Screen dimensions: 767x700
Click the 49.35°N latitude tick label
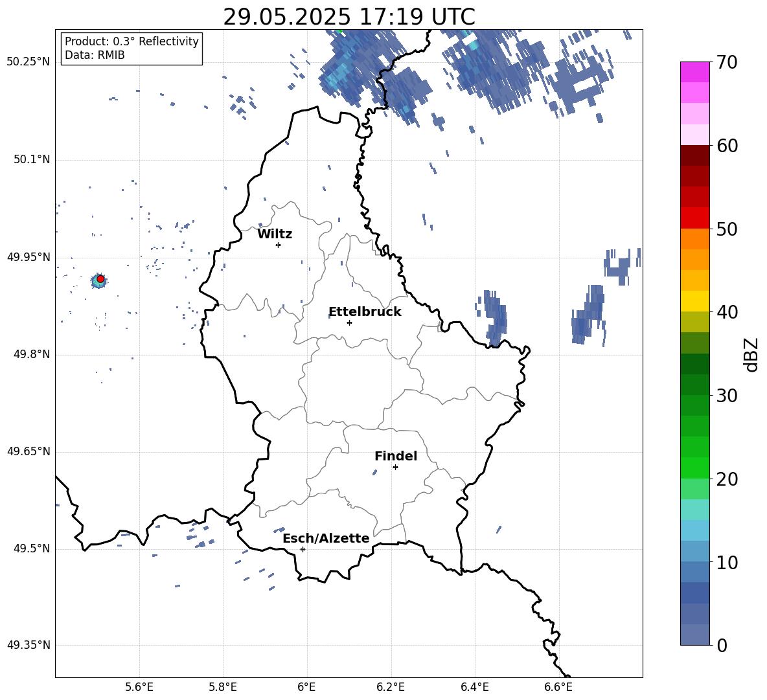(x=29, y=645)
